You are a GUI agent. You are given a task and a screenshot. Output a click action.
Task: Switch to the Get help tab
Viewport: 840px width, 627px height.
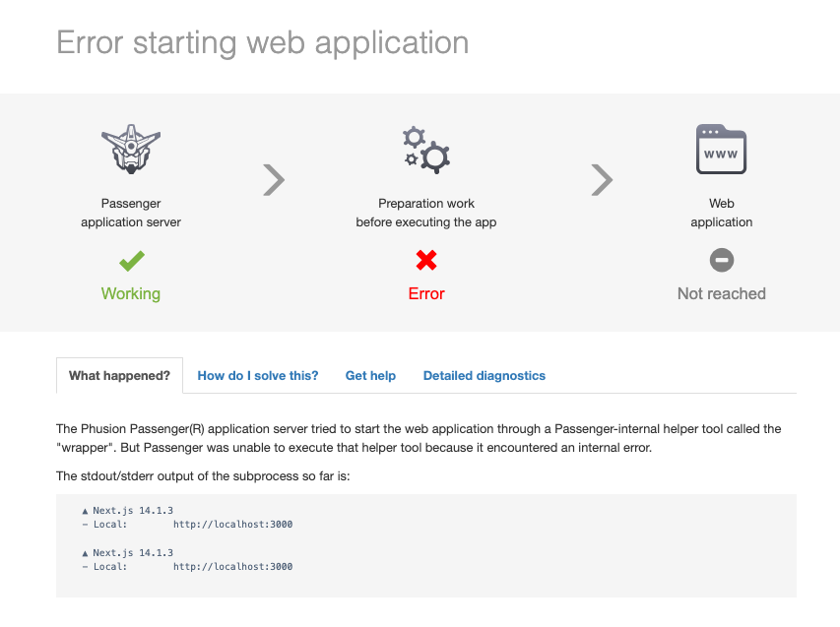coord(370,376)
